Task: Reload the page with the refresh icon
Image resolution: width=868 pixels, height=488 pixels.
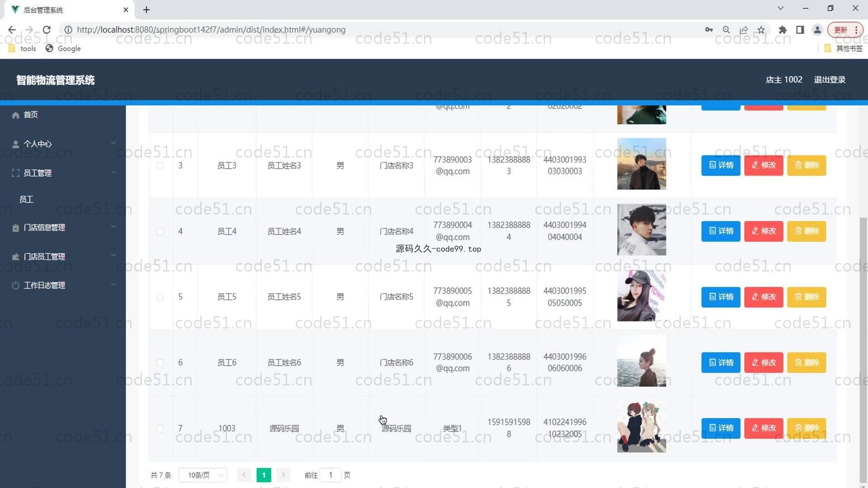Action: click(47, 30)
